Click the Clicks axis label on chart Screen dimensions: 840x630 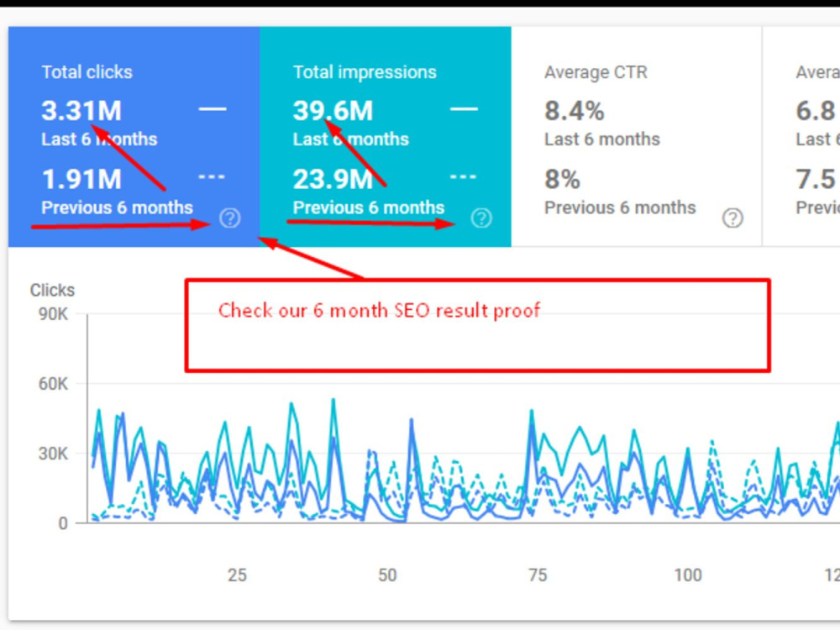pyautogui.click(x=52, y=291)
